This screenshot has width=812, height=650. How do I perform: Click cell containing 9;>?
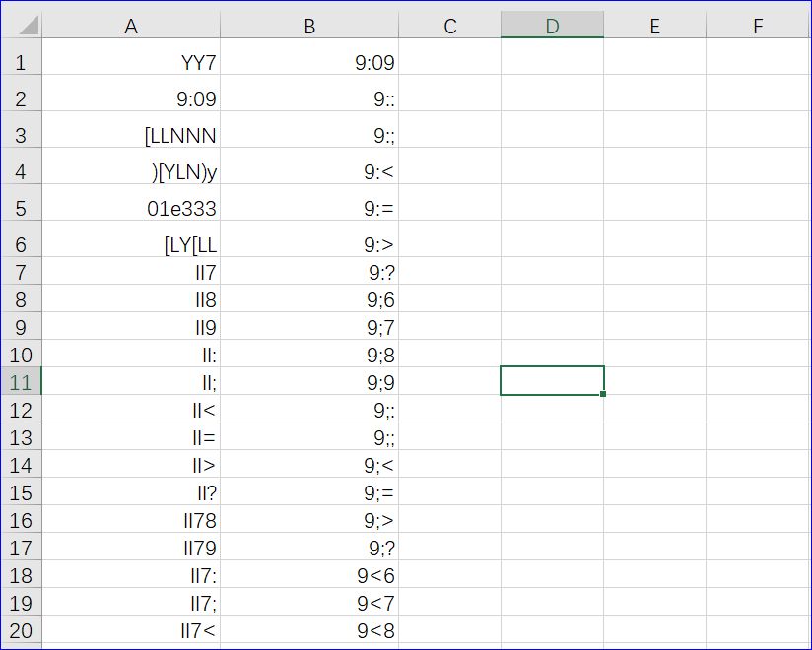(x=309, y=520)
